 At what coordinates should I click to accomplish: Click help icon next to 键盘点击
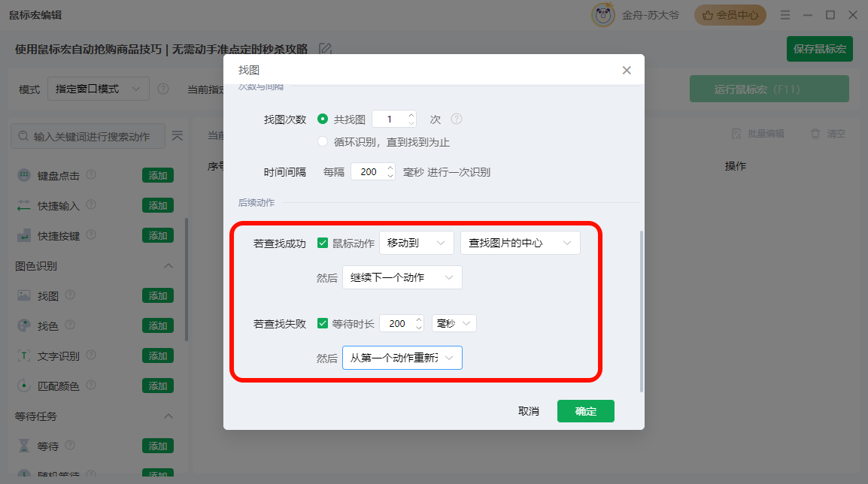tap(91, 174)
